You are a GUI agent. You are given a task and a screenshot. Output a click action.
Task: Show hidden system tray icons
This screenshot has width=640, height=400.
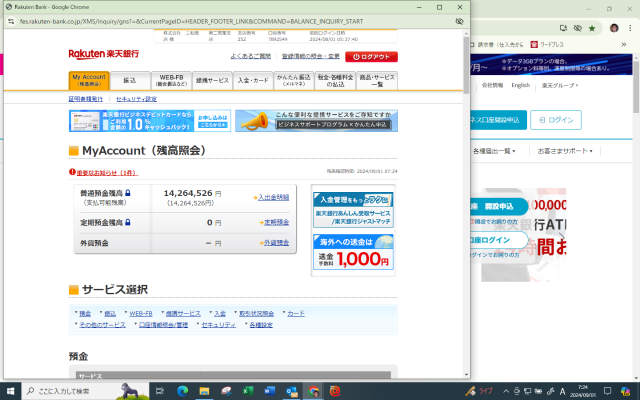click(x=506, y=391)
